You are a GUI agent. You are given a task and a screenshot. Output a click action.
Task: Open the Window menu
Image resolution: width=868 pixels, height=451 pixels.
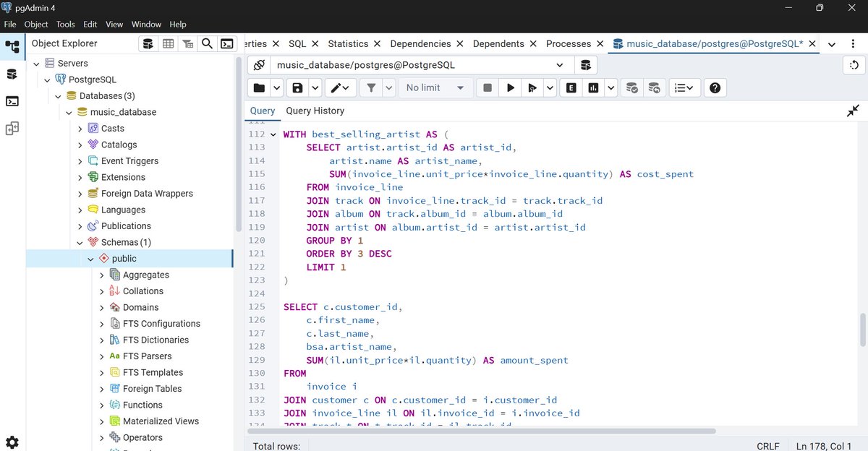point(146,24)
